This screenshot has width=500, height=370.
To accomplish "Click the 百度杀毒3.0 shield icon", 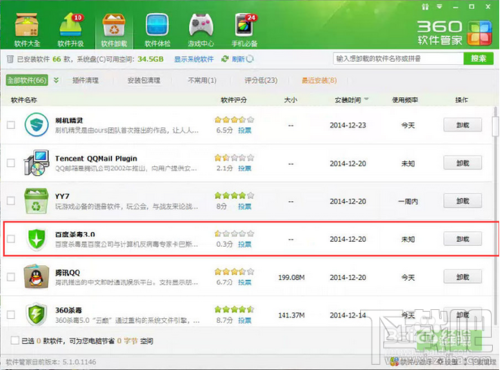I will (x=36, y=239).
